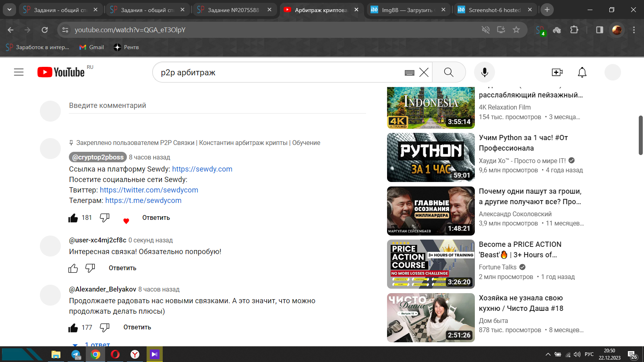Start voice search with the microphone
Image resolution: width=644 pixels, height=362 pixels.
(485, 72)
